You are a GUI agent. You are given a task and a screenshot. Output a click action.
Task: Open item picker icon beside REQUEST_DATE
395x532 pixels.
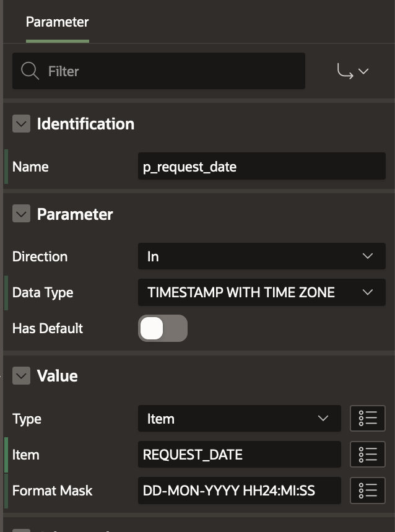367,455
